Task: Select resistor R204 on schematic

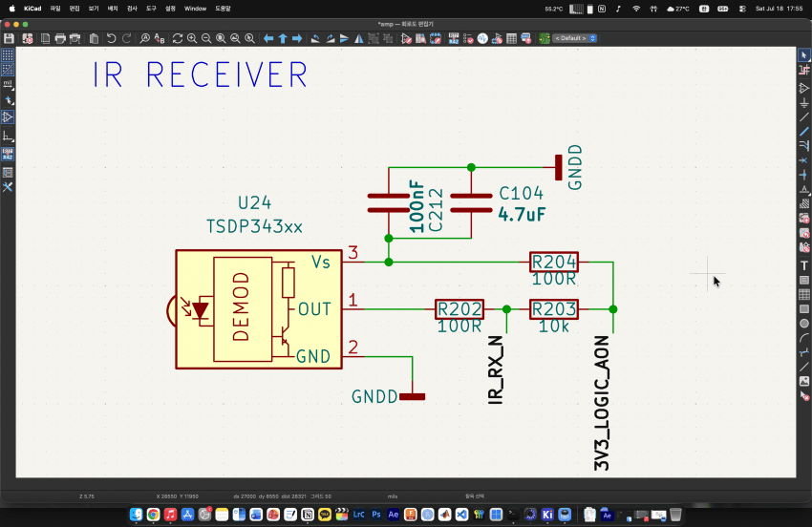Action: 553,262
